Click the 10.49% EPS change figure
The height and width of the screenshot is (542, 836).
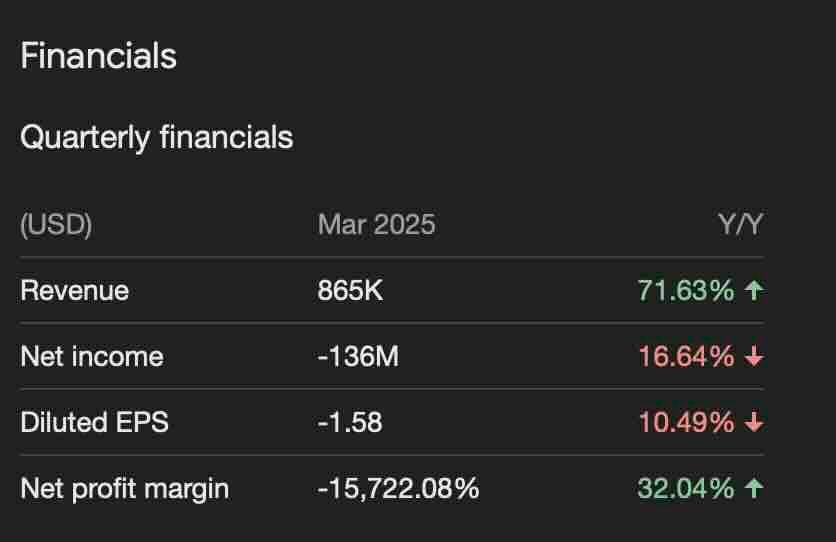coord(686,423)
